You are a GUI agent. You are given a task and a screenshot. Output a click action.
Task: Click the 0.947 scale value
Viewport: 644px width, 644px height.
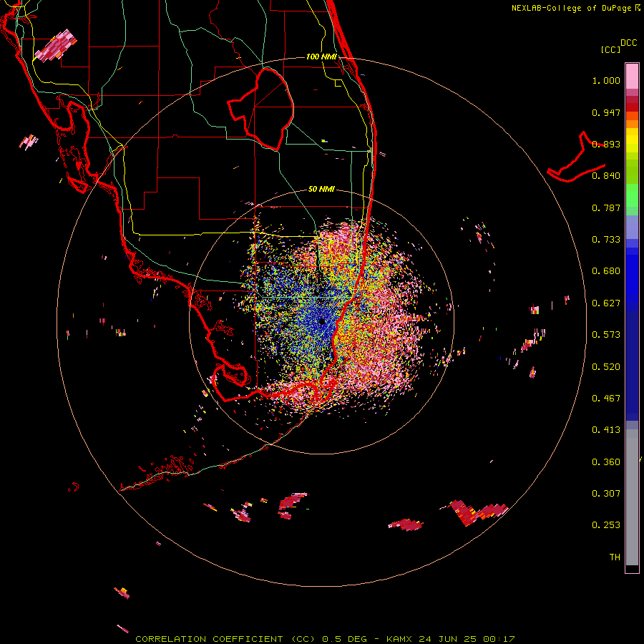click(x=606, y=112)
